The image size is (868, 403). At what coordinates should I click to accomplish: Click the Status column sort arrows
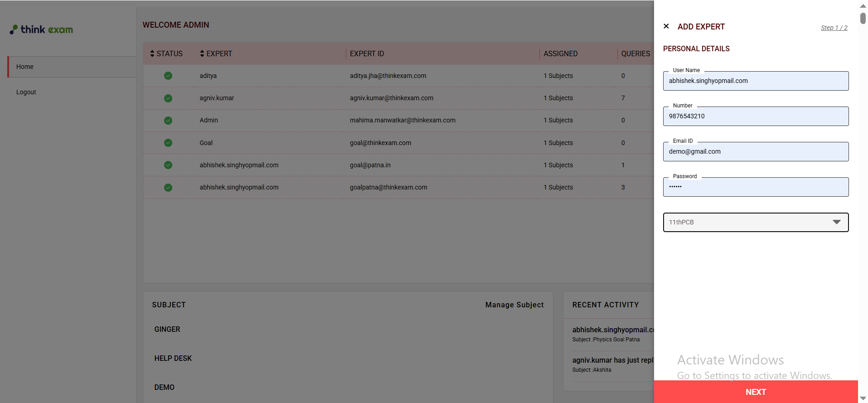click(152, 53)
